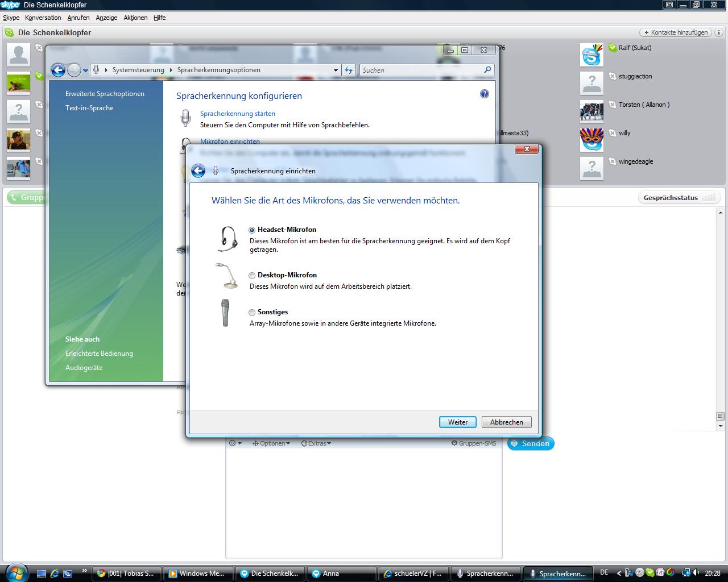The width and height of the screenshot is (728, 582).
Task: Open the Konversation menu
Action: click(x=43, y=18)
